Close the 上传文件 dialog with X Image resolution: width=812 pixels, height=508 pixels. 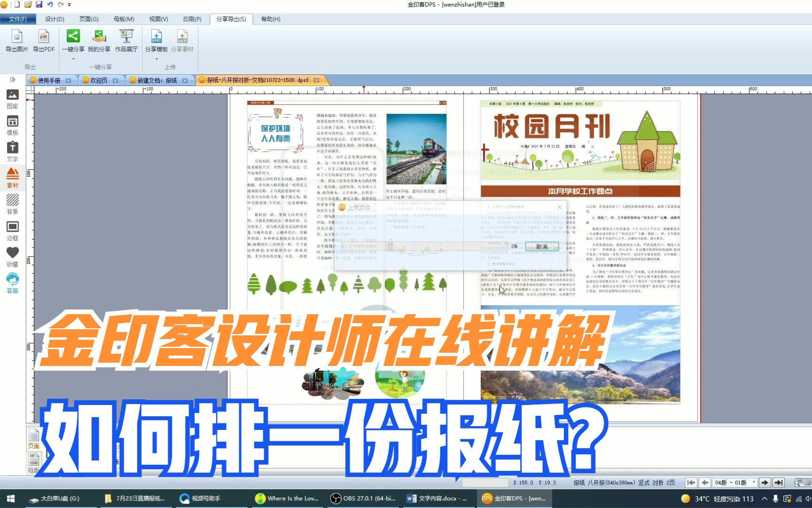(x=559, y=207)
